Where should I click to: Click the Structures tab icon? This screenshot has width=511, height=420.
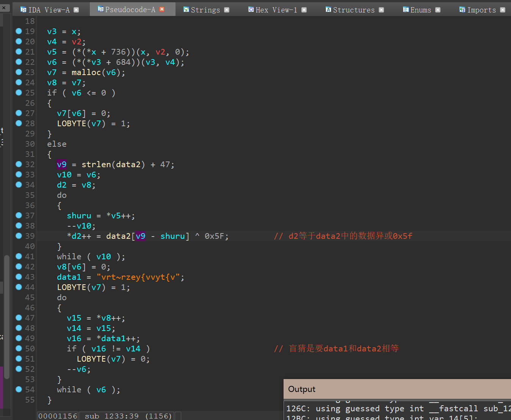point(328,9)
